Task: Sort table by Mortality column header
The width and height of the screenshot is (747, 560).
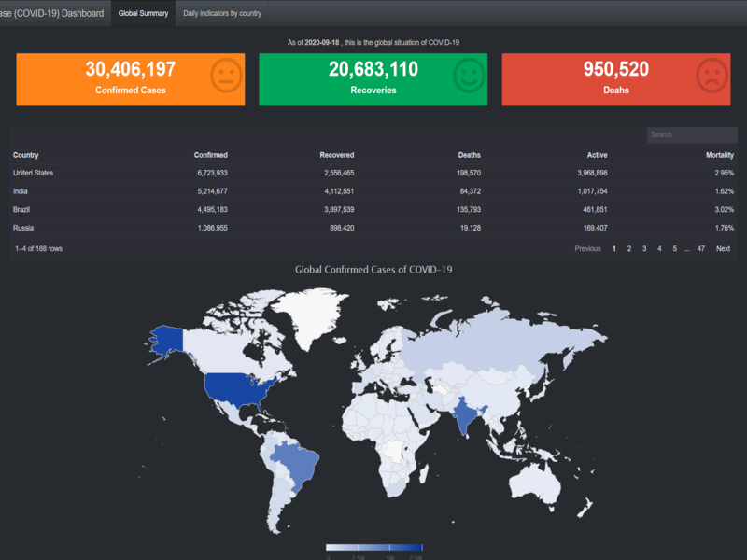Action: [719, 155]
